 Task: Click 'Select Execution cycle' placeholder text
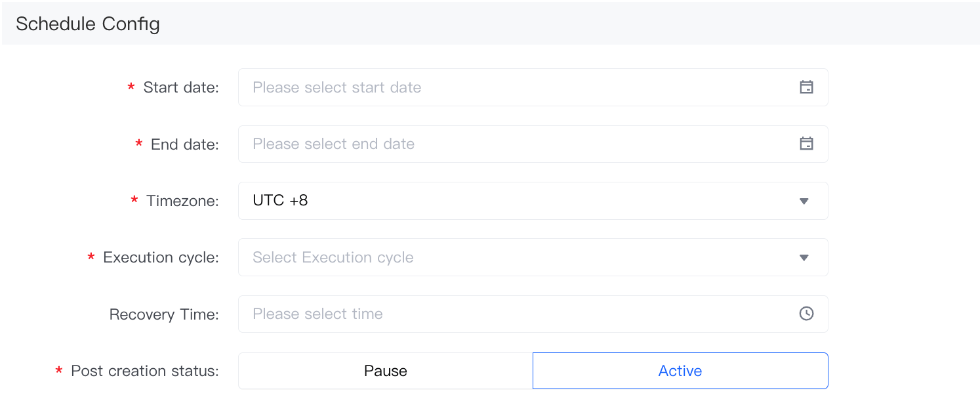coord(333,257)
